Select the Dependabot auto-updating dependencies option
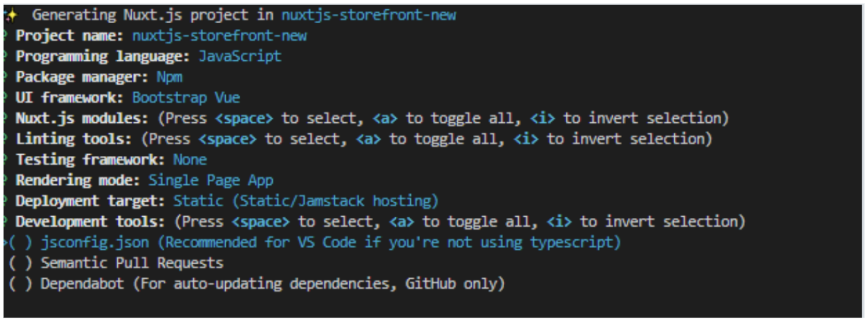This screenshot has height=322, width=868. (x=273, y=284)
